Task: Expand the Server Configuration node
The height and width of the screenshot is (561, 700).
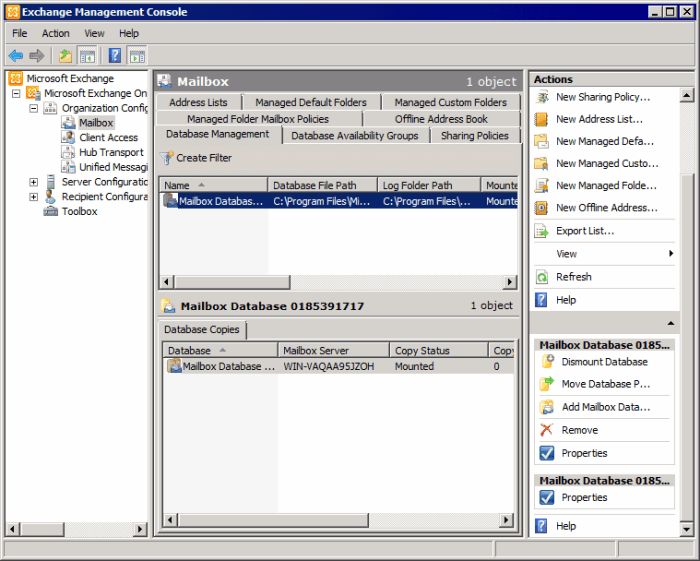Action: point(33,182)
